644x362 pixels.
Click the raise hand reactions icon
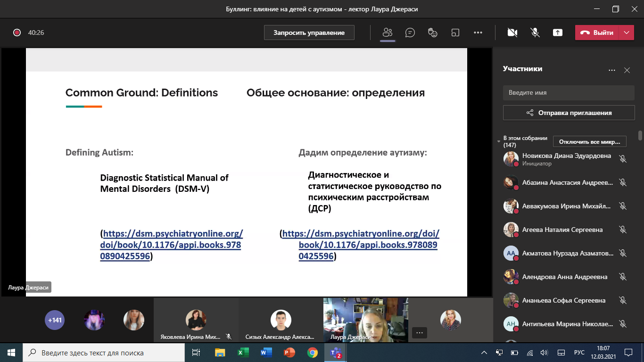(x=432, y=33)
